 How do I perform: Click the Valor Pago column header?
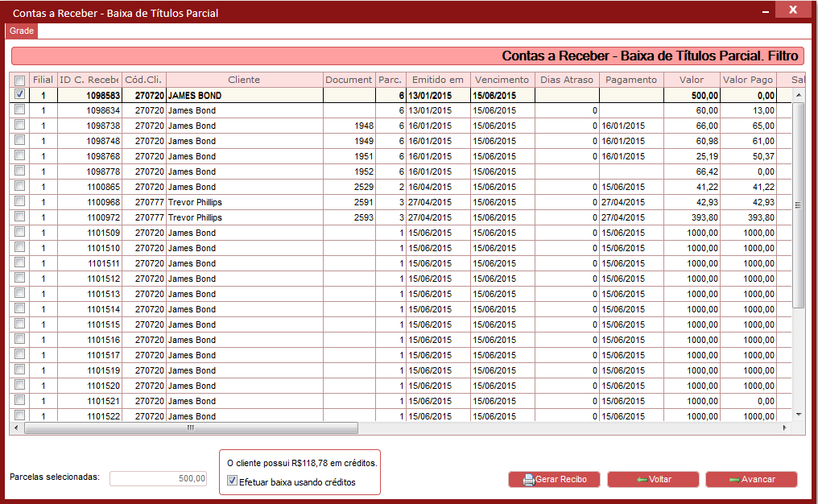tap(748, 80)
